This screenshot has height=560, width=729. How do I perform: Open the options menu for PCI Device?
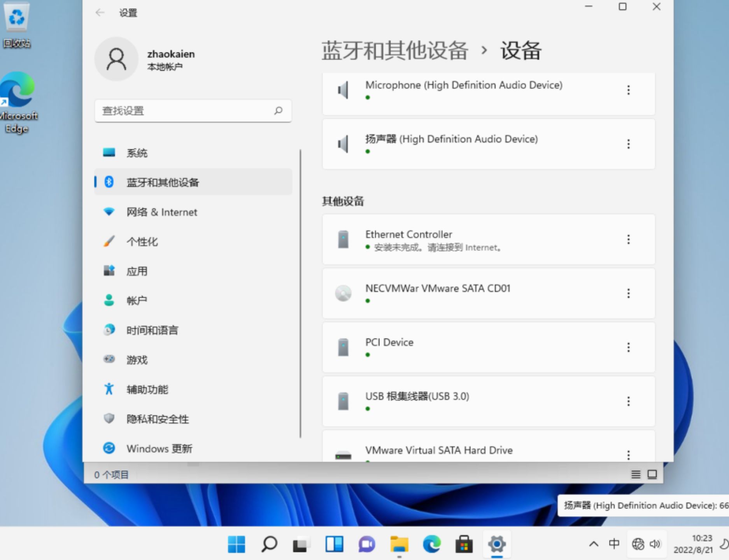click(x=629, y=347)
